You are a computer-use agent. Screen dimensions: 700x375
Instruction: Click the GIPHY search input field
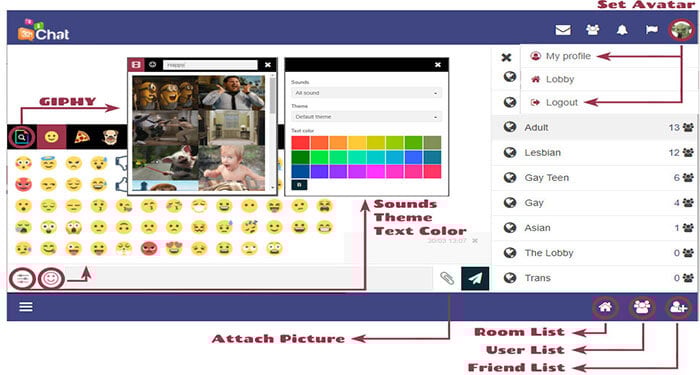pyautogui.click(x=210, y=65)
